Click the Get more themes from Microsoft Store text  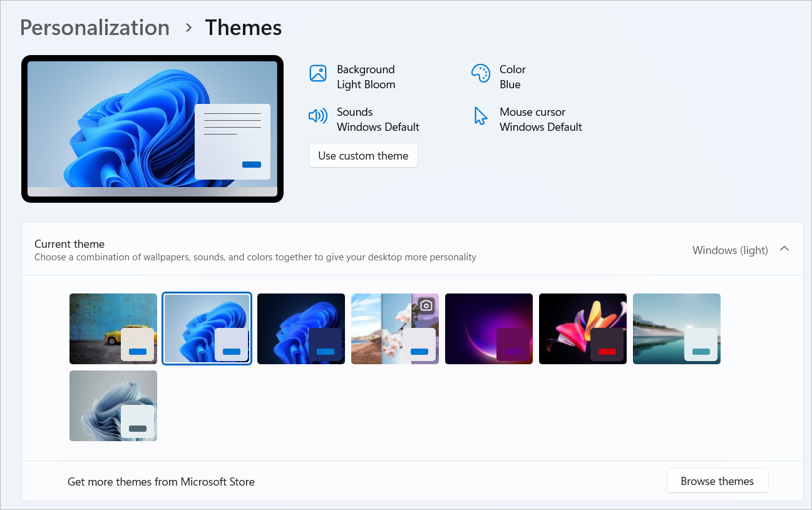coord(161,482)
